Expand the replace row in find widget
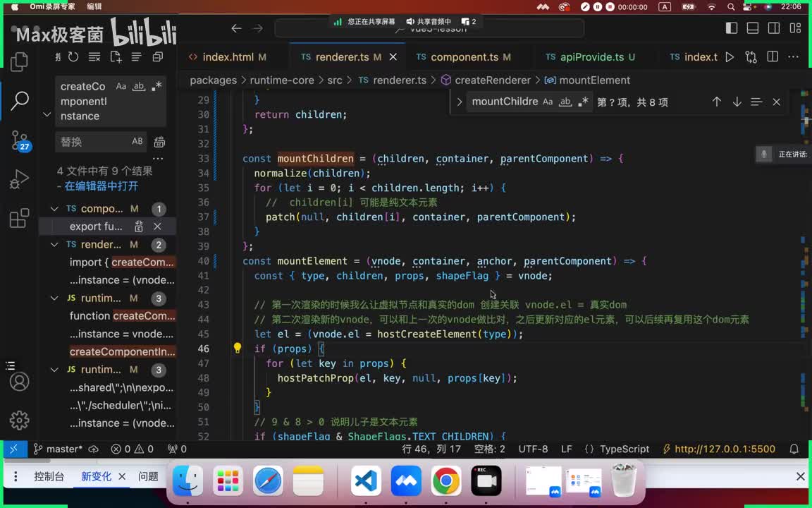This screenshot has height=508, width=812. [x=460, y=102]
